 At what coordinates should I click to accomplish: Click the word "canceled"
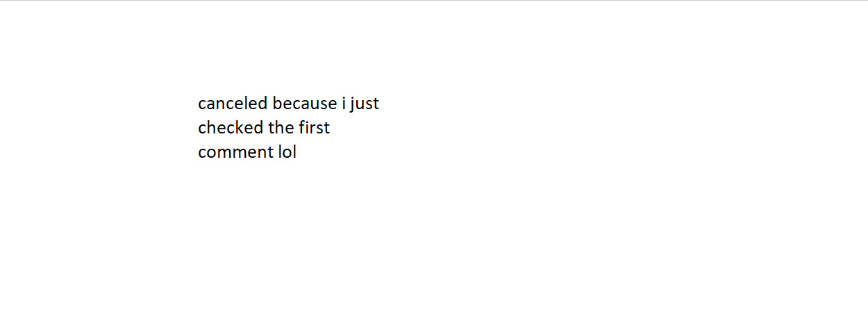[233, 104]
